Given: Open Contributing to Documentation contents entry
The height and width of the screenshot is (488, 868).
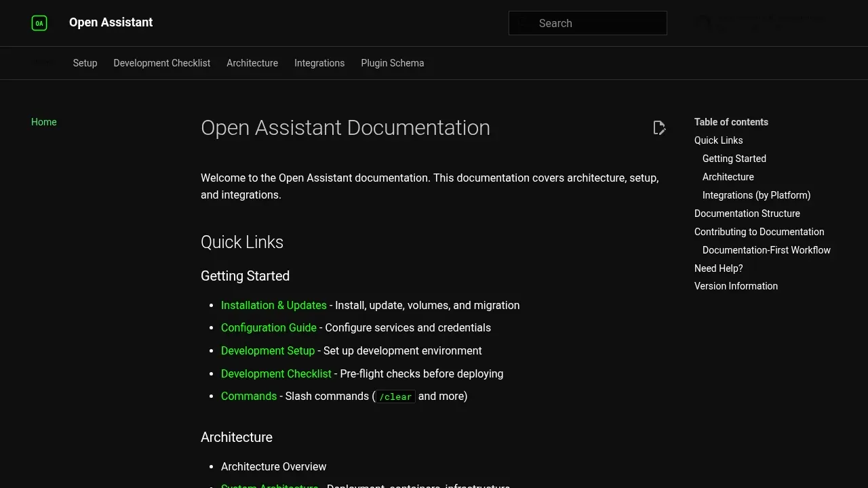Looking at the screenshot, I should tap(759, 232).
